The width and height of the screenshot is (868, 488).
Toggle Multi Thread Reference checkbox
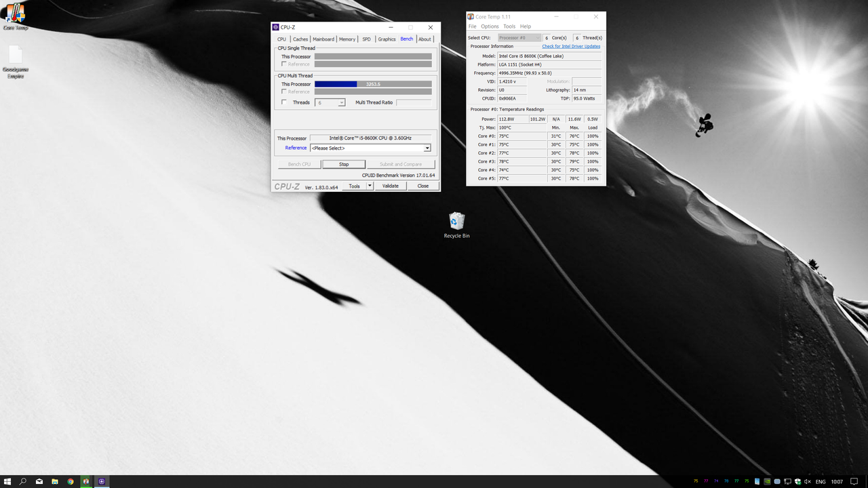tap(284, 91)
